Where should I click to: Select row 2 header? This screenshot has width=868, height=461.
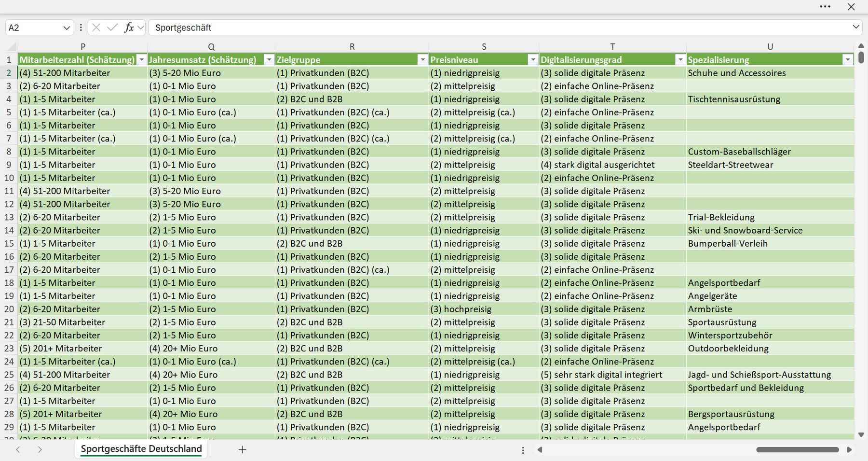coord(9,73)
